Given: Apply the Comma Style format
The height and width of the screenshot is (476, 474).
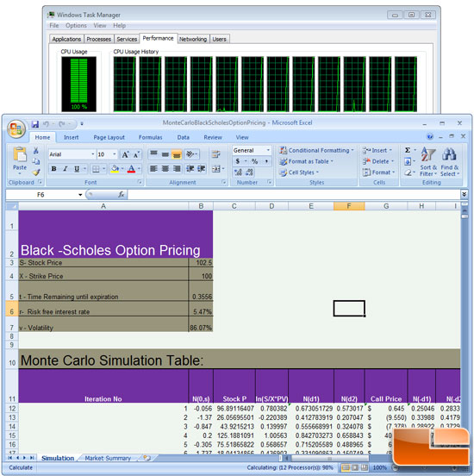Looking at the screenshot, I should click(266, 161).
